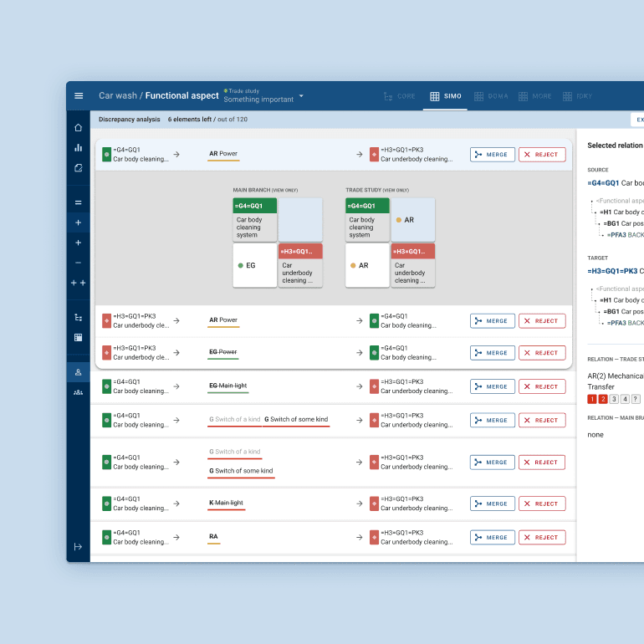
Task: Click green =G4=GQ1 card in Main Branch
Action: [254, 220]
